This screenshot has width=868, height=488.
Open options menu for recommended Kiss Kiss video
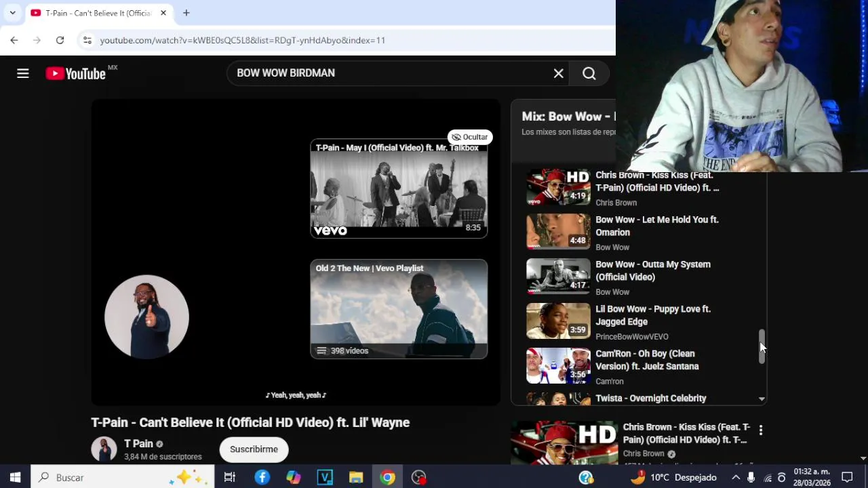(x=761, y=430)
